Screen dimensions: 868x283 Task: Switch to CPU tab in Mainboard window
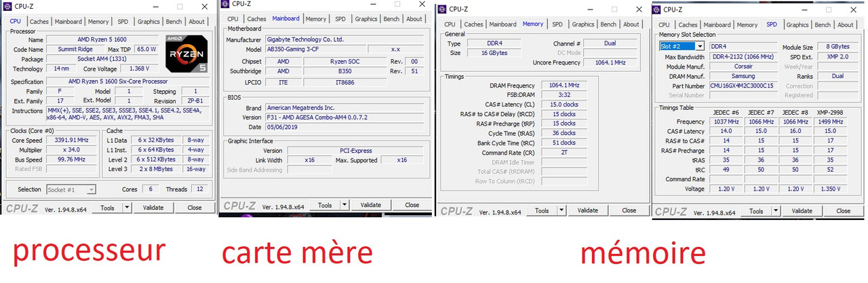233,19
